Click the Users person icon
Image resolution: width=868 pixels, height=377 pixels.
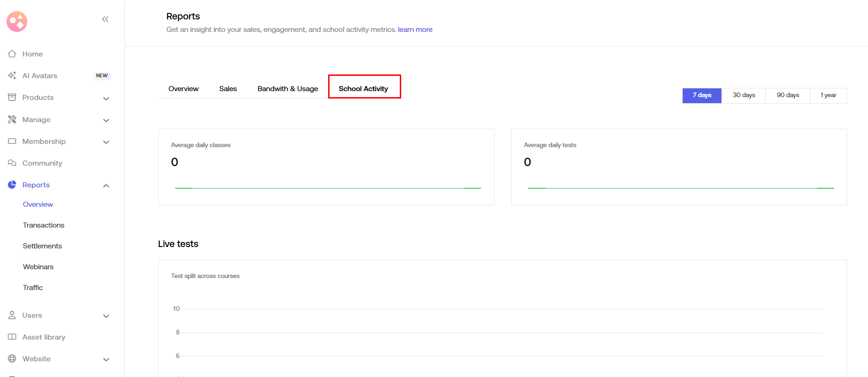[12, 315]
